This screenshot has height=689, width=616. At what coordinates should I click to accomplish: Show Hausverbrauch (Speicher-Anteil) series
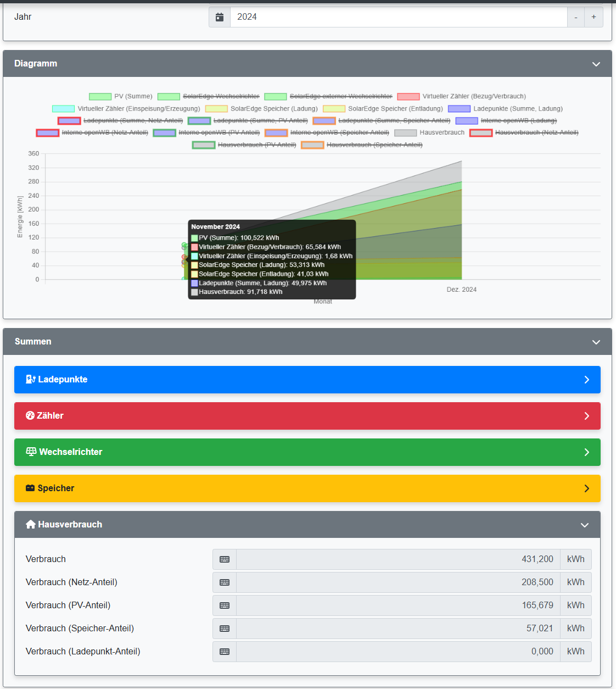[362, 145]
